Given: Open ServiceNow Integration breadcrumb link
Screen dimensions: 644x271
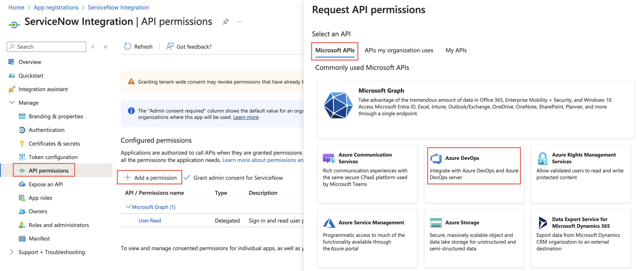Looking at the screenshot, I should click(118, 8).
